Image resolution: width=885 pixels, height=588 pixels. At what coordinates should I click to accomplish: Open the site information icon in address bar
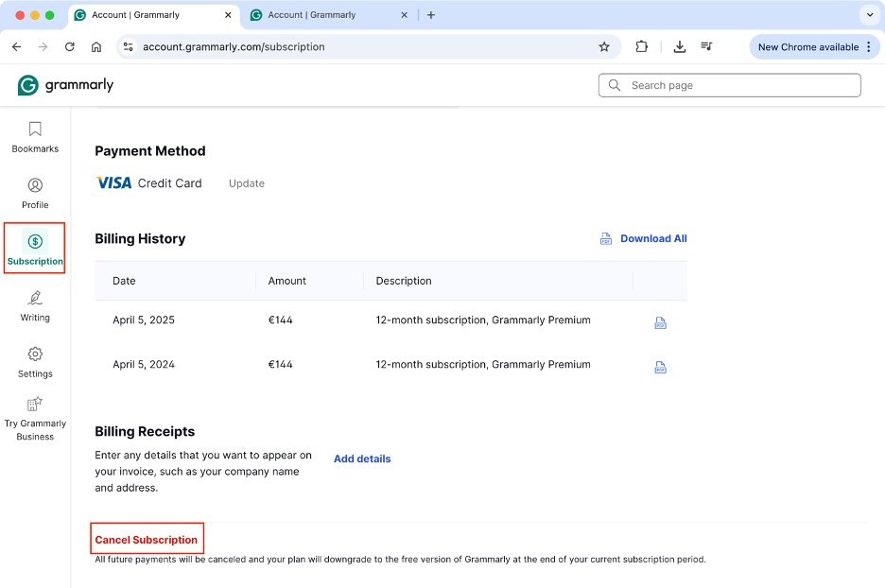pyautogui.click(x=128, y=44)
